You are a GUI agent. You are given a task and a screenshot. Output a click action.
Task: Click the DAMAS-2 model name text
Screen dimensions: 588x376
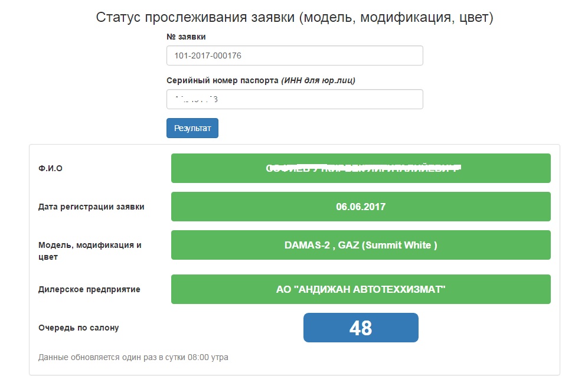pyautogui.click(x=306, y=245)
